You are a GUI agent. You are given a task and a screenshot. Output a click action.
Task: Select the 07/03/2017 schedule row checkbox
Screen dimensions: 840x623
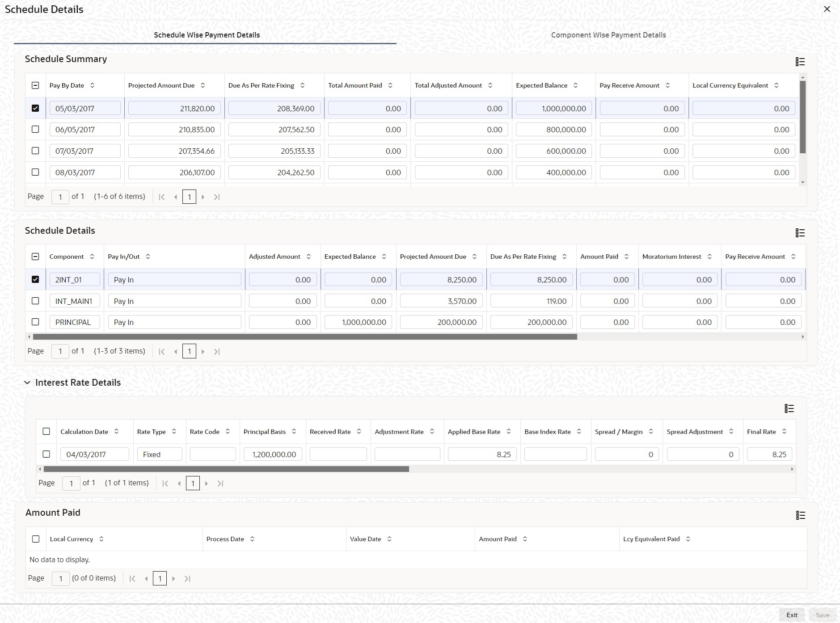pos(35,151)
